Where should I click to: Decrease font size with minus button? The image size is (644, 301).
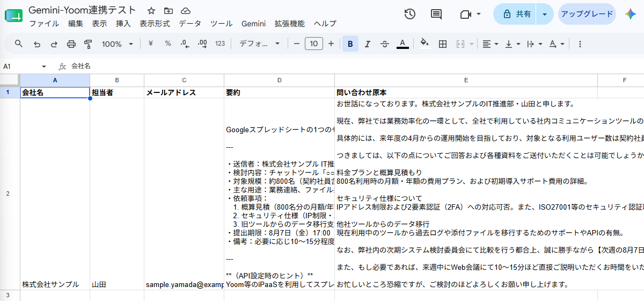point(297,44)
